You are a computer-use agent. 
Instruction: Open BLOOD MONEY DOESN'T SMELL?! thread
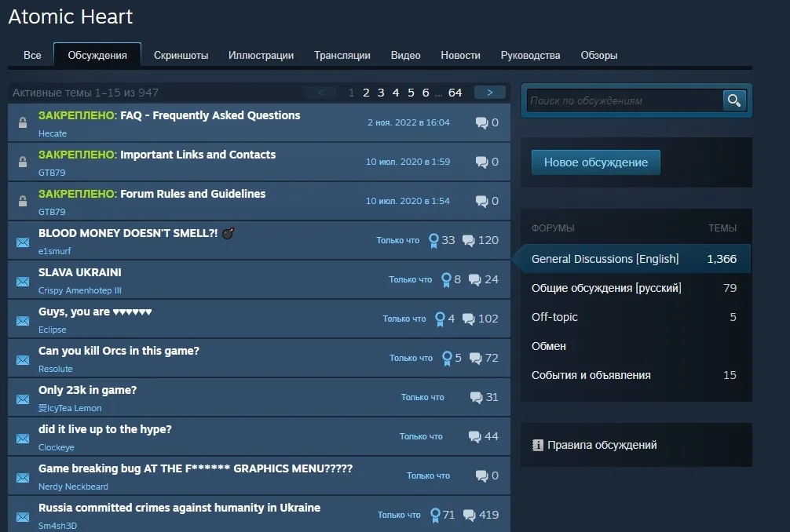tap(128, 233)
